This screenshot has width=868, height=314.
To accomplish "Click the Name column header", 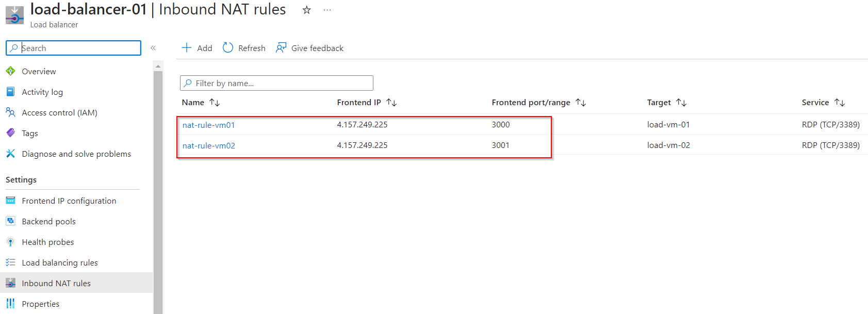I will click(x=193, y=102).
